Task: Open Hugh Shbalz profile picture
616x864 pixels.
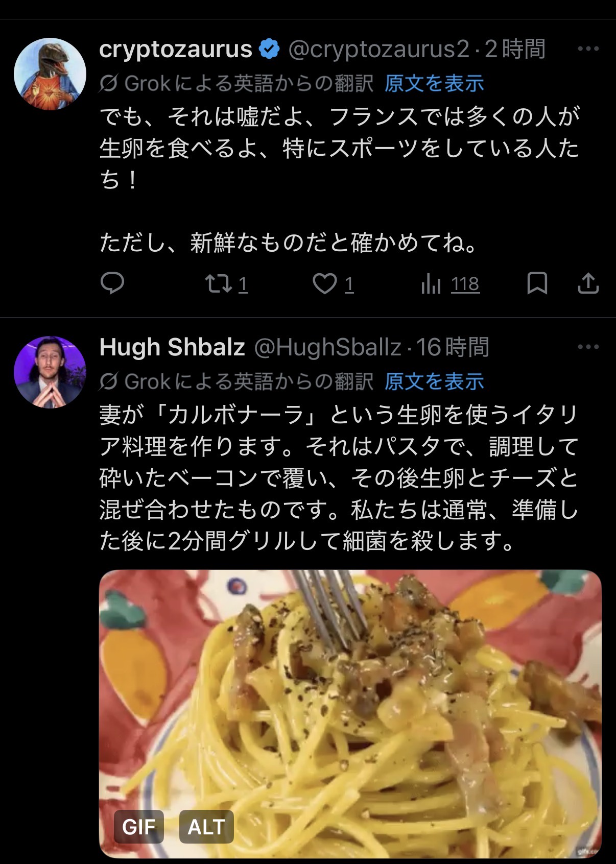Action: pos(50,372)
